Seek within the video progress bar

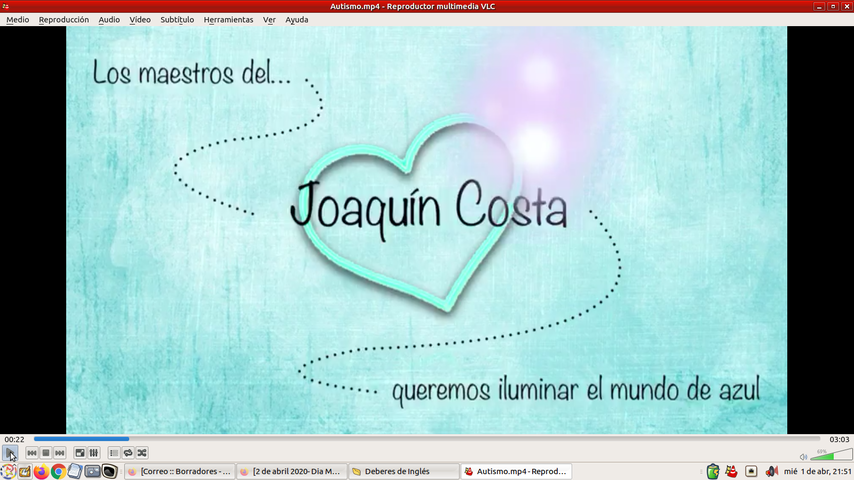click(426, 439)
